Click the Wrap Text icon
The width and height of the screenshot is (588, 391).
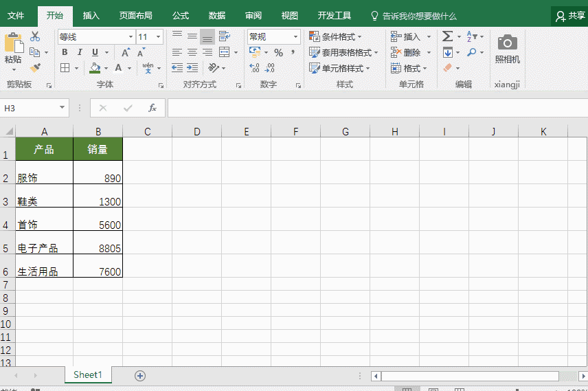click(225, 37)
